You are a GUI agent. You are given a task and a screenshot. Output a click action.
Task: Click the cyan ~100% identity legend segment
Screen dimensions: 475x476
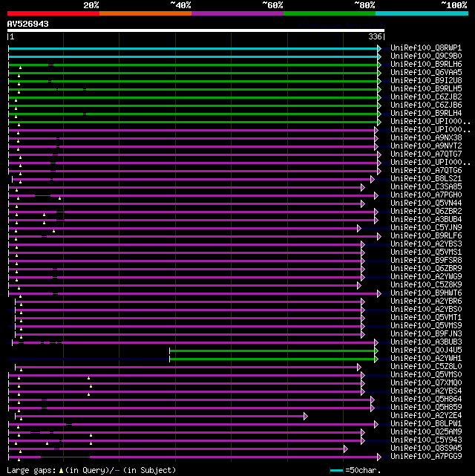pos(422,13)
